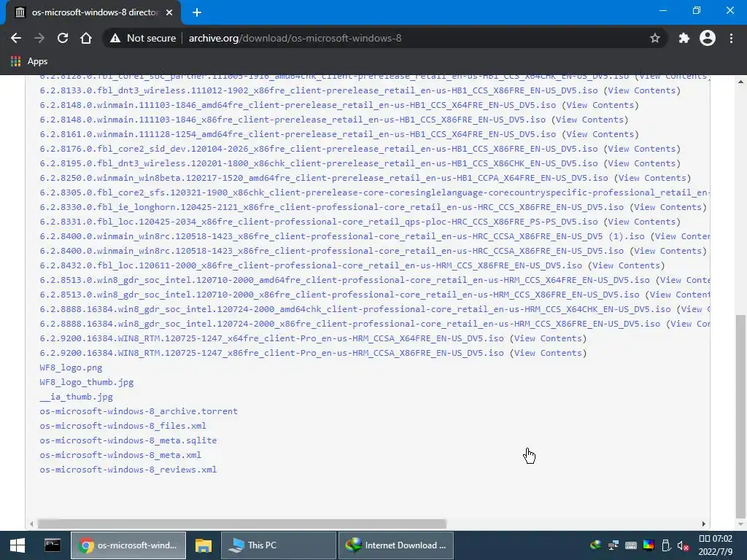Download the 6.2.8195.0 fbl_dnt3_wireless ISO

pos(319,163)
